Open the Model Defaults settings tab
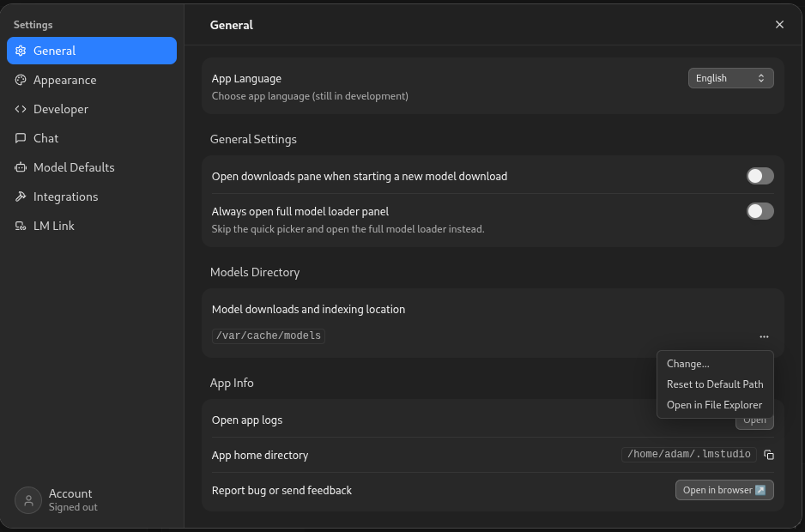This screenshot has width=805, height=532. [x=91, y=167]
